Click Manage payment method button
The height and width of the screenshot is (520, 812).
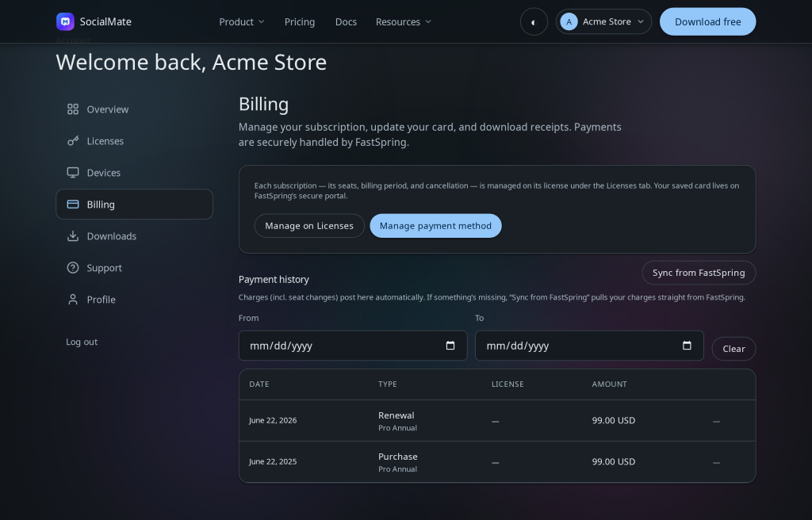coord(435,226)
